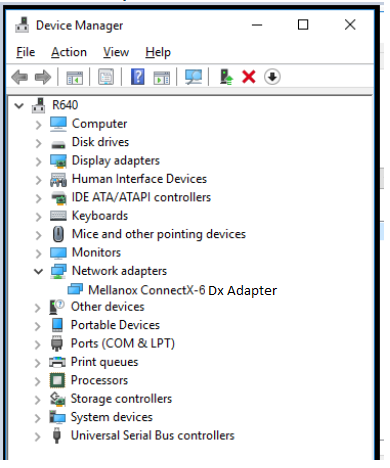This screenshot has height=468, width=390.
Task: Collapse the Network adapters category
Action: 39,271
